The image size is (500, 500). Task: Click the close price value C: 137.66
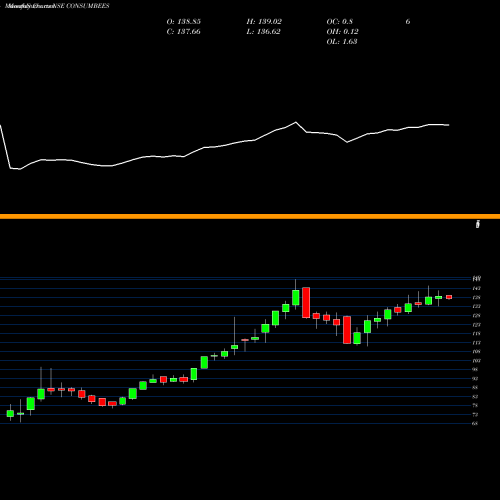[x=183, y=32]
